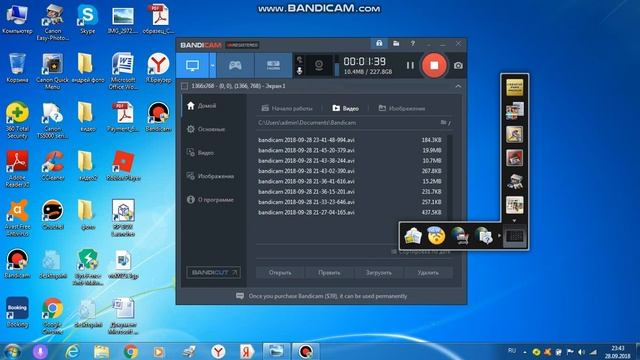
Task: Open Изображения settings in left sidebar
Action: coord(210,176)
